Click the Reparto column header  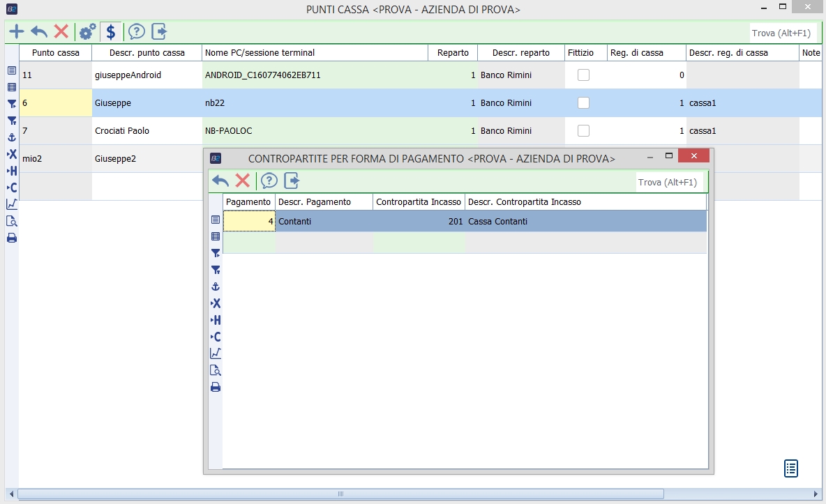[453, 53]
